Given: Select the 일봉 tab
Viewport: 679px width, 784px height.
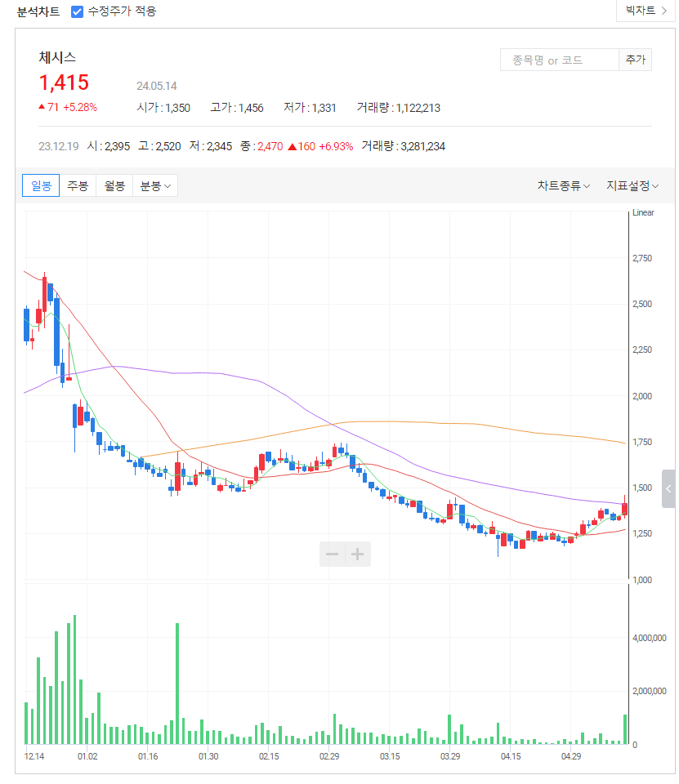Looking at the screenshot, I should click(x=41, y=185).
